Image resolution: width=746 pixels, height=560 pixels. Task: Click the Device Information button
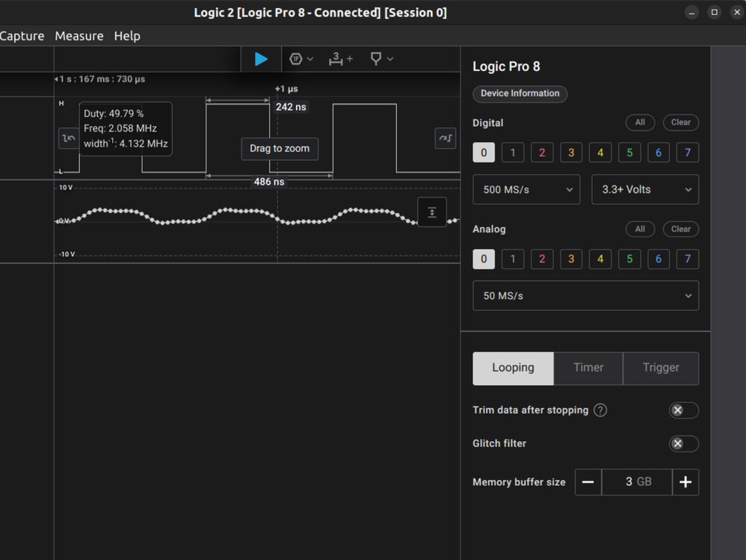520,93
